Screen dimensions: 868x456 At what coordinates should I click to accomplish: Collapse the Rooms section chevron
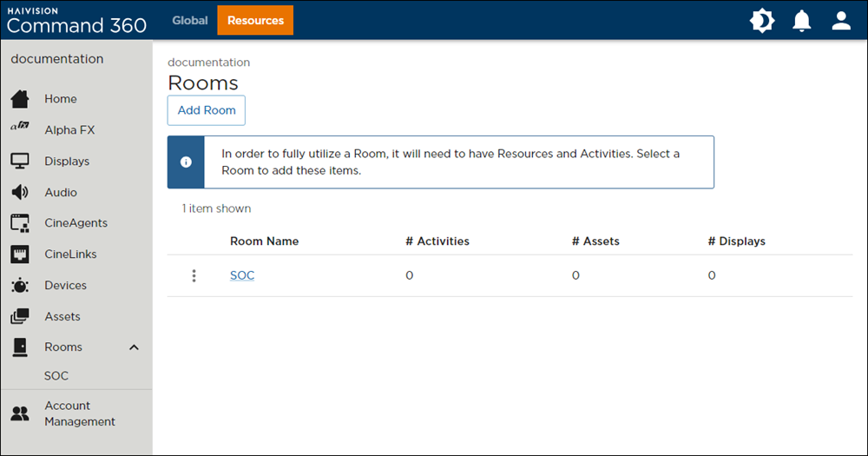[x=134, y=347]
